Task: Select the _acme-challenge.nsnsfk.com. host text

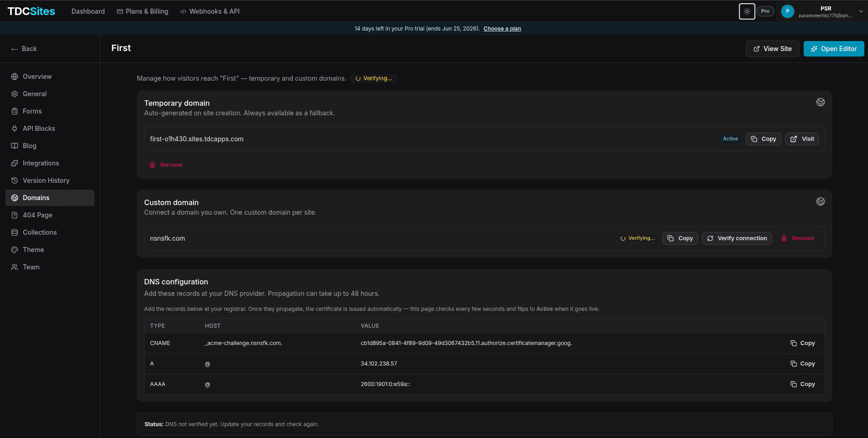Action: pyautogui.click(x=244, y=343)
